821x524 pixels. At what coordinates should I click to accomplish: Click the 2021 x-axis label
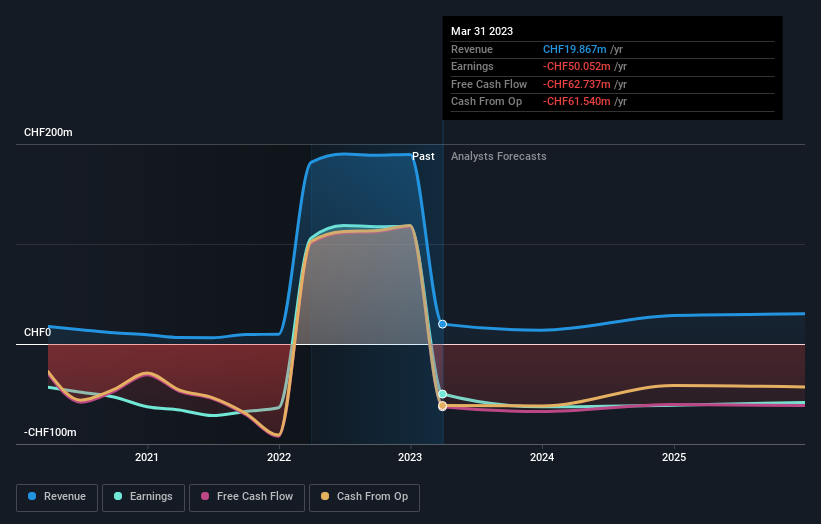click(147, 457)
